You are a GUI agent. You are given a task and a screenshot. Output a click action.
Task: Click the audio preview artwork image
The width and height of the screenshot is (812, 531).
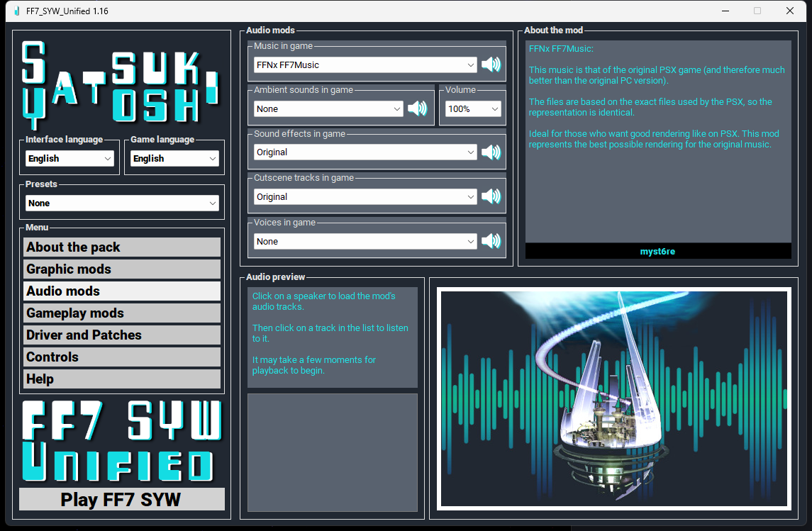tap(613, 398)
